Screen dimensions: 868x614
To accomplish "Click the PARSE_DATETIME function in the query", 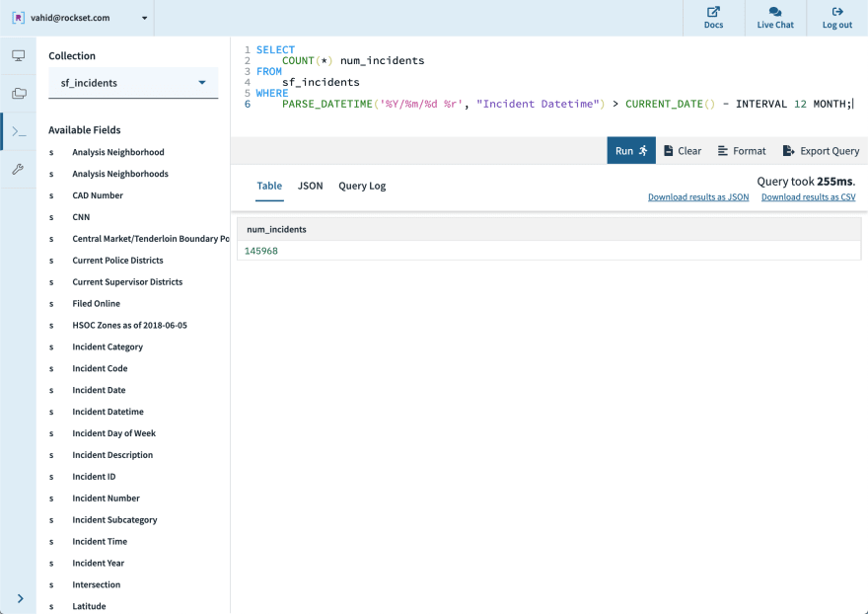I will click(x=327, y=105).
